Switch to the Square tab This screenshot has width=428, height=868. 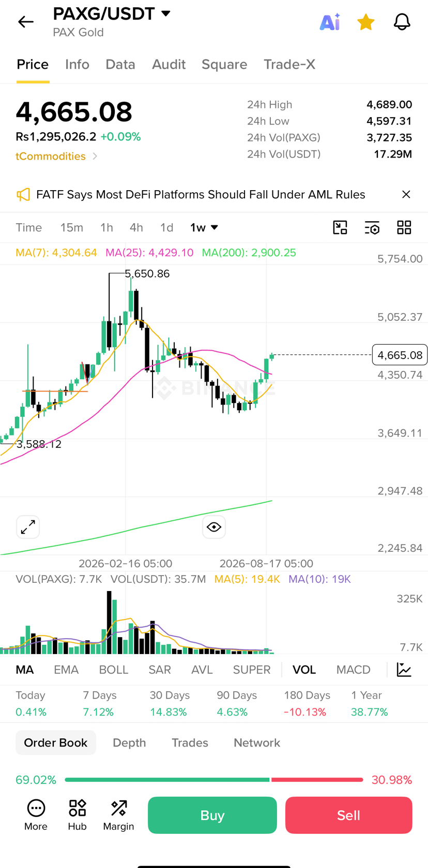pos(224,65)
